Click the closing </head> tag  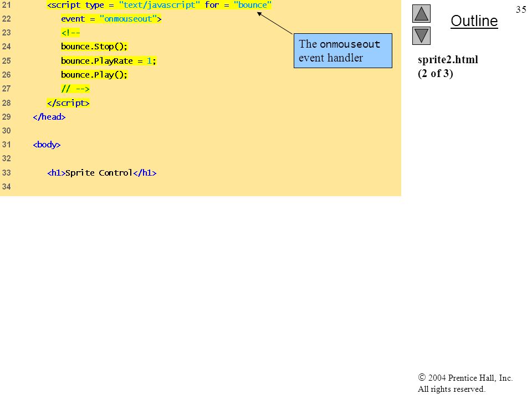click(49, 117)
